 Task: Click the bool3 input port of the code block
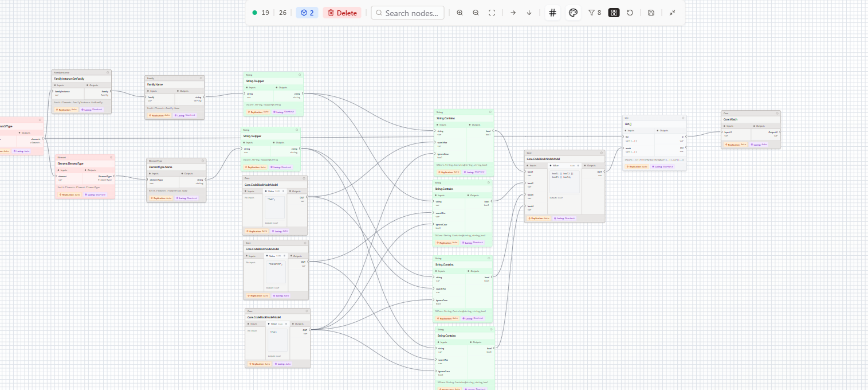(525, 194)
